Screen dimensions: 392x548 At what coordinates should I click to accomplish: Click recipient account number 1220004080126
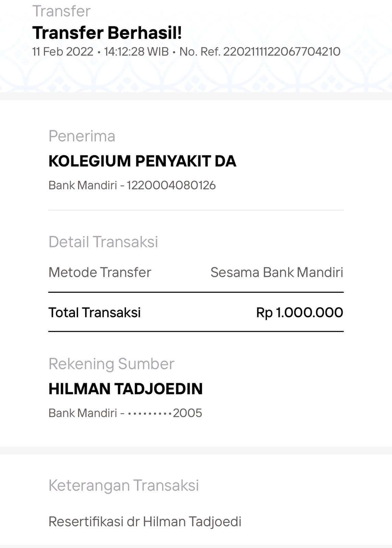coord(171,185)
